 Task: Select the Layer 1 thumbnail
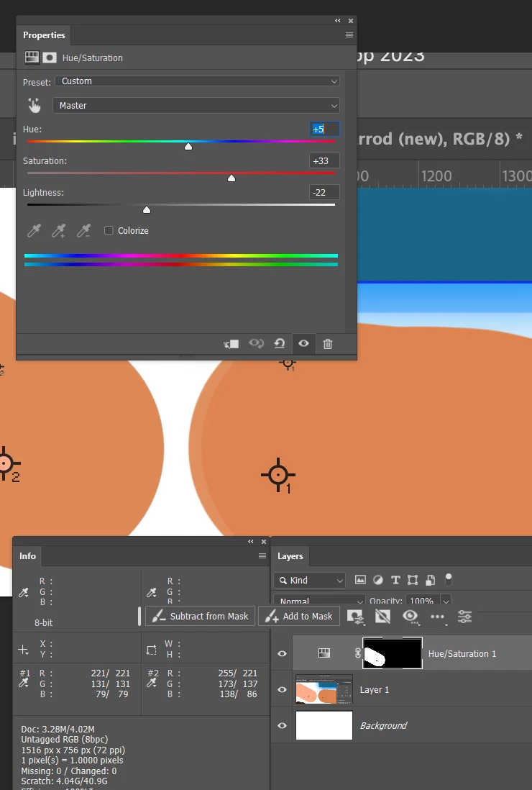click(x=324, y=690)
